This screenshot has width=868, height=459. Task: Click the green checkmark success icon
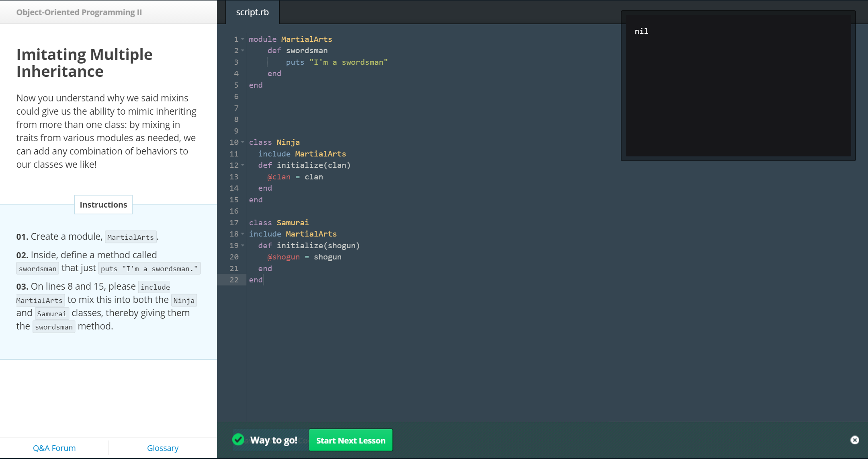[238, 440]
